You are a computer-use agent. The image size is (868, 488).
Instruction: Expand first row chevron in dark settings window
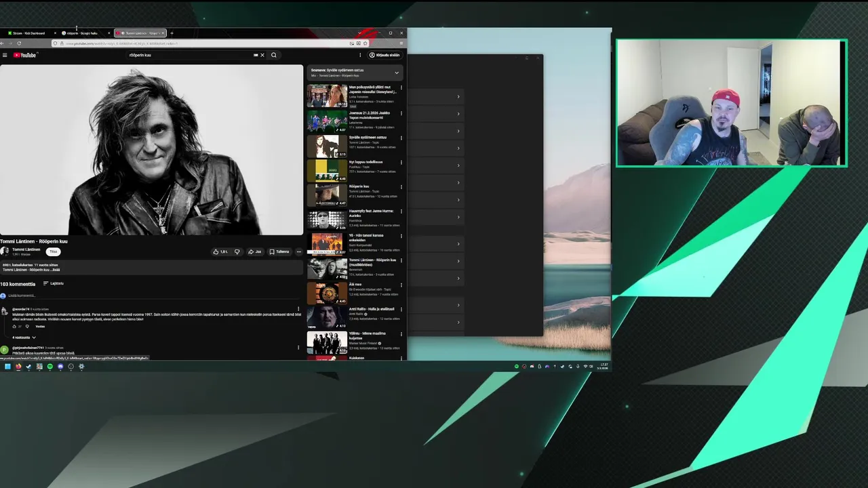pyautogui.click(x=458, y=96)
